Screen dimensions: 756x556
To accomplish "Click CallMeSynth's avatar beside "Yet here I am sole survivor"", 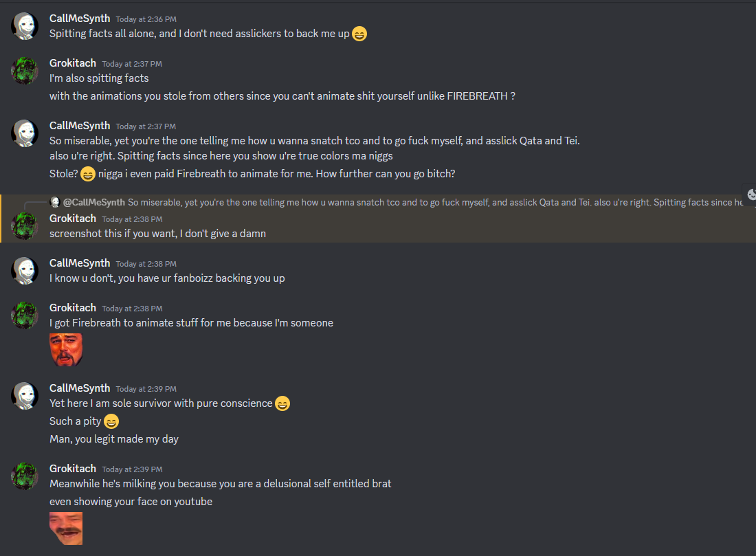I will click(25, 396).
